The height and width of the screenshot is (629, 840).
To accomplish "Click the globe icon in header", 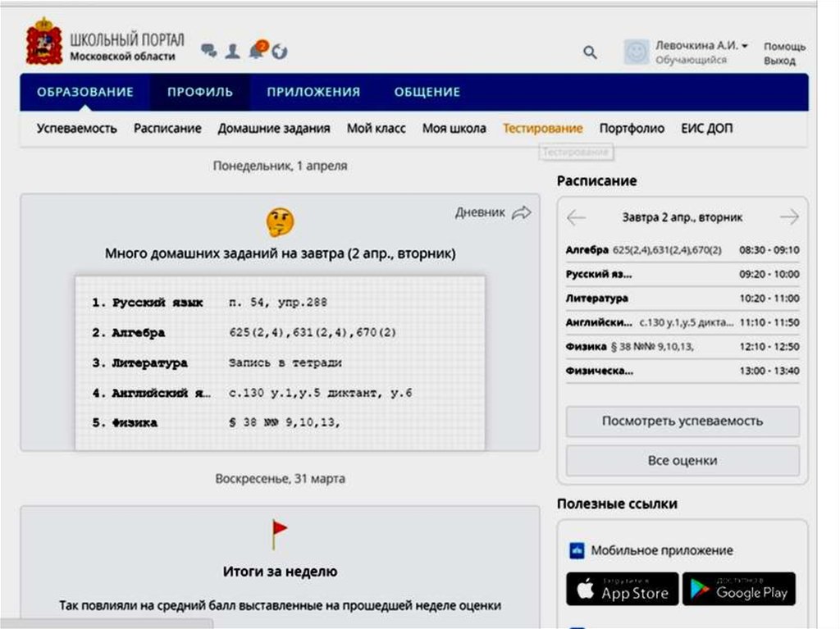I will 280,52.
